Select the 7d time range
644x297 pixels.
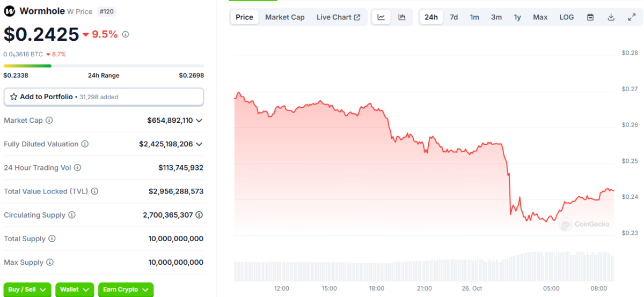click(454, 17)
